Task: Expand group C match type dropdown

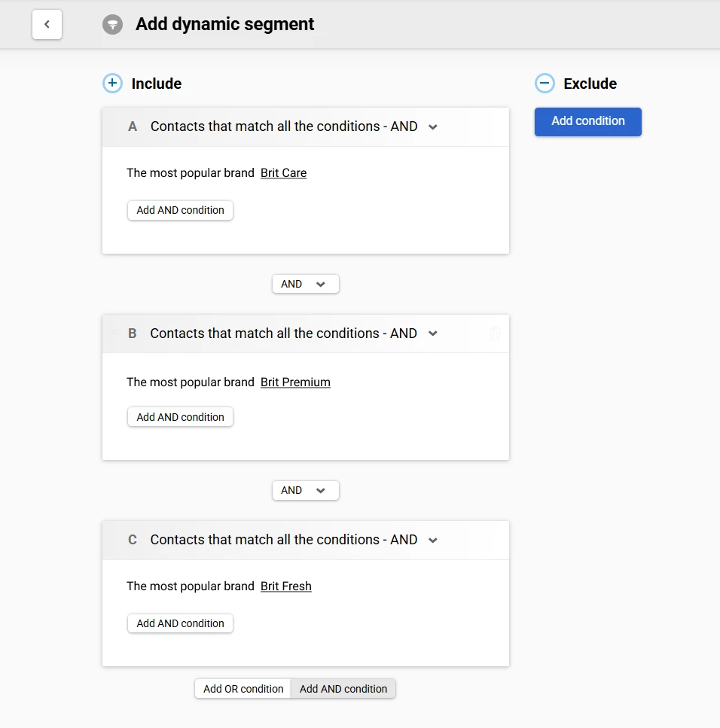Action: point(432,540)
